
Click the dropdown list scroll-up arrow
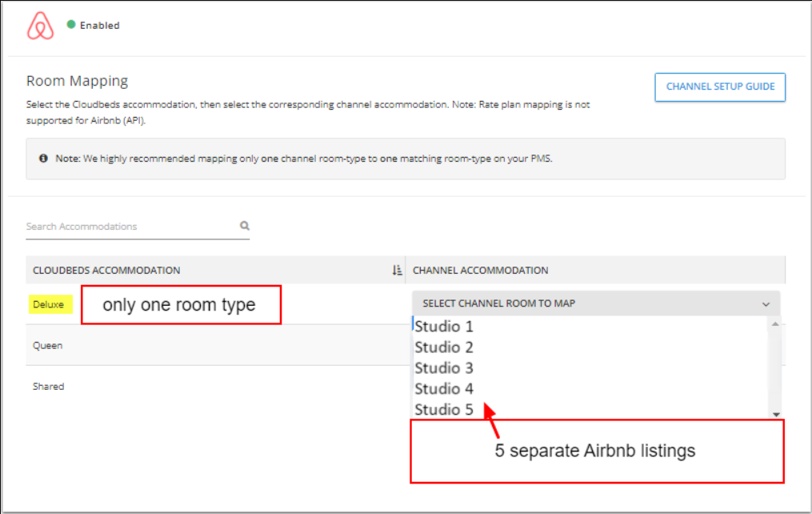coord(774,324)
